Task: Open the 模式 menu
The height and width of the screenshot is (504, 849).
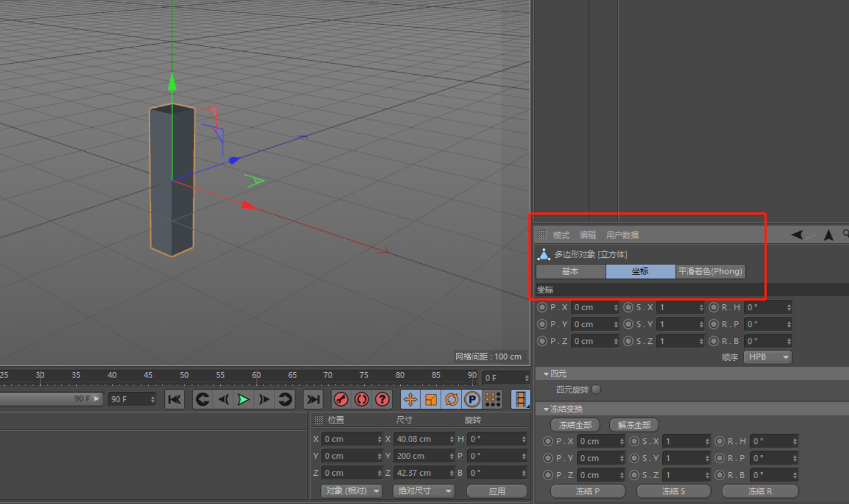Action: (x=561, y=235)
